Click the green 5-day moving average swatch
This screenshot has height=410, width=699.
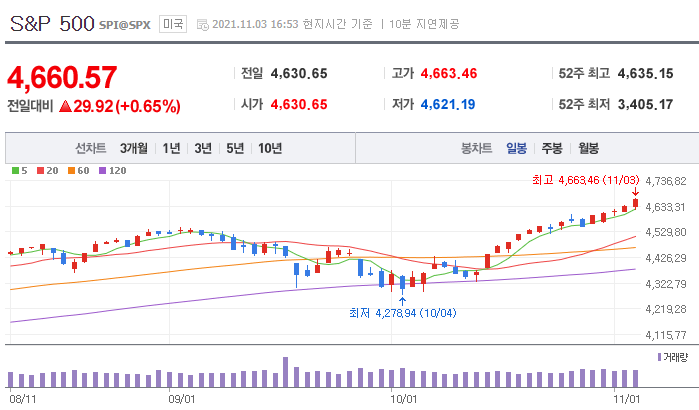16,171
